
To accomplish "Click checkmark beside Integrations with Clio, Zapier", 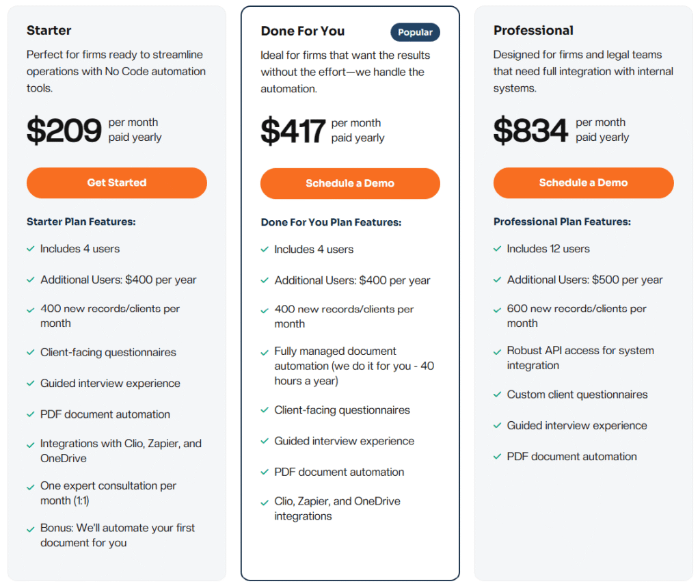I will point(31,444).
